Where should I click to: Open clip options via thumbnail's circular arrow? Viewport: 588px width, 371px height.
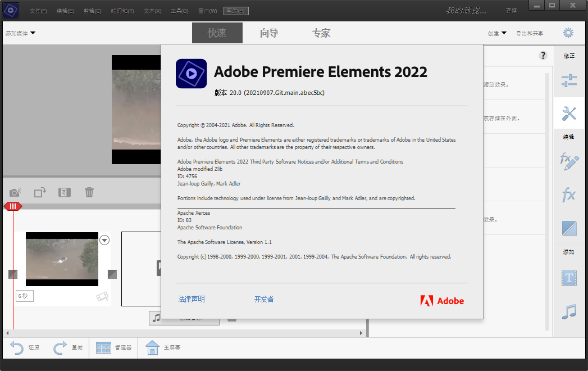click(104, 240)
